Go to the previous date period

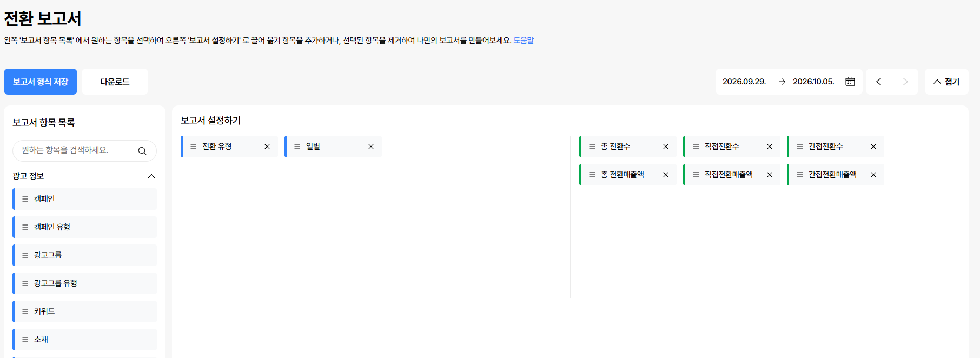[879, 82]
